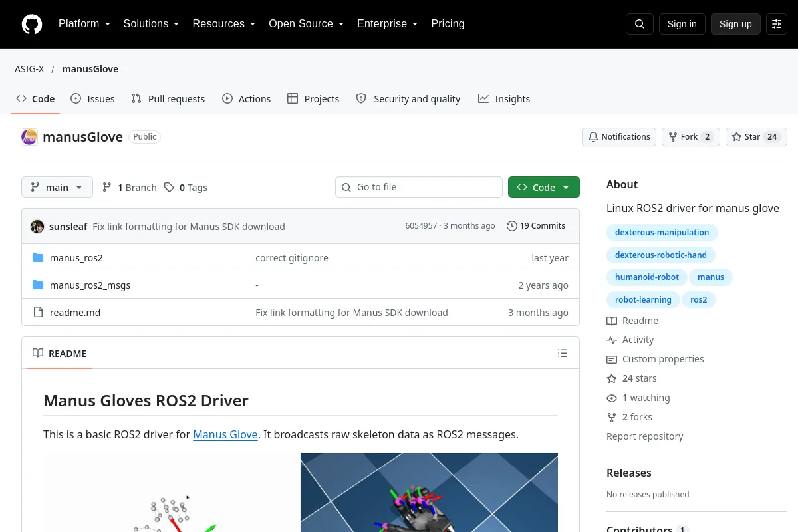Click the book icon next to Readme
This screenshot has width=798, height=532.
(612, 321)
